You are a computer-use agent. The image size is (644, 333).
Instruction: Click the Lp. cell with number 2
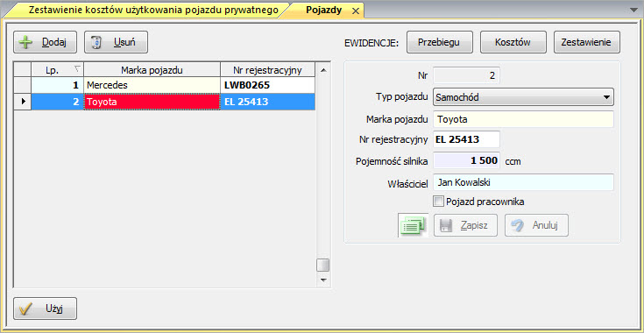coord(58,102)
